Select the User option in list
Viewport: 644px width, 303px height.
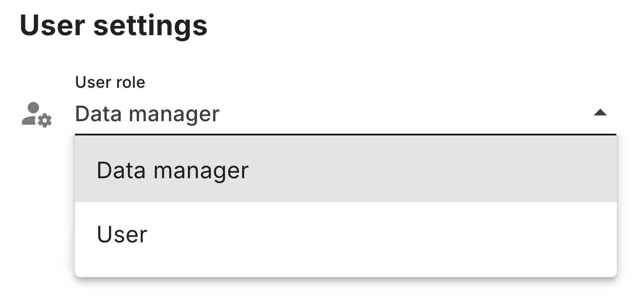(346, 234)
